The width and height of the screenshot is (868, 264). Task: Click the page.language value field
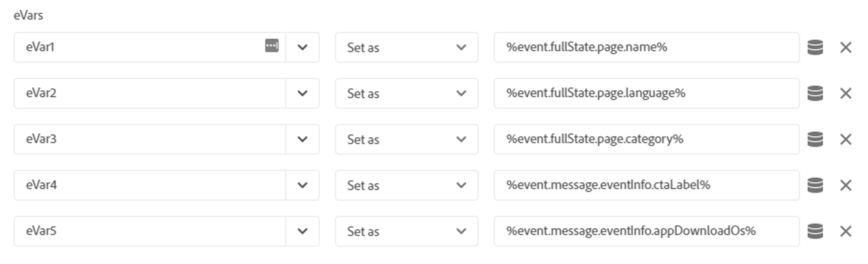click(646, 93)
